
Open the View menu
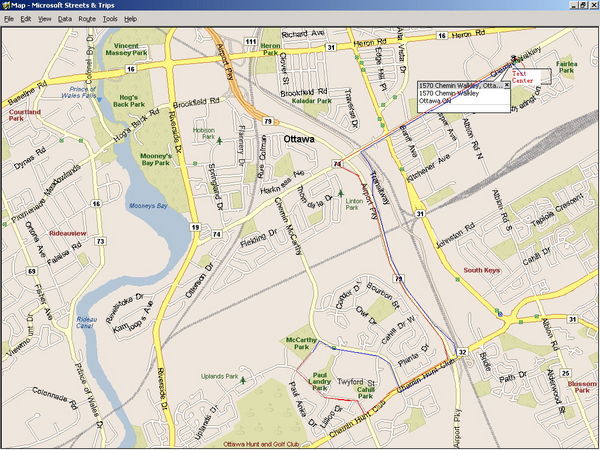44,19
